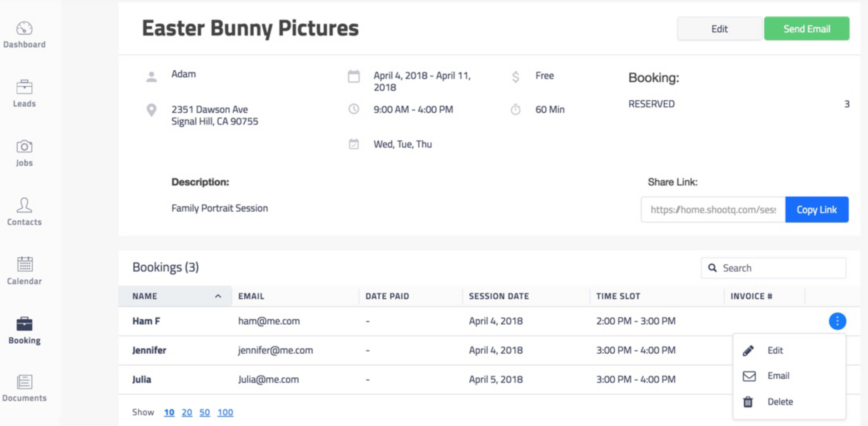Image resolution: width=868 pixels, height=426 pixels.
Task: Select Delete from the context menu
Action: point(780,401)
